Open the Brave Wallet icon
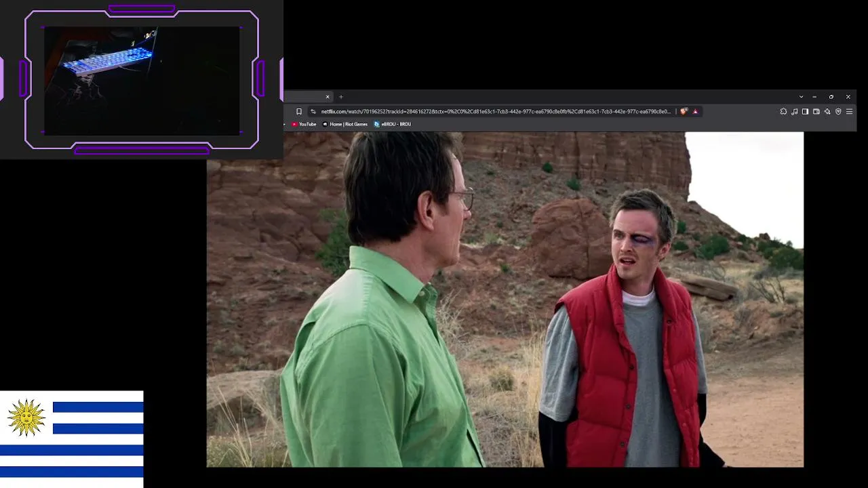This screenshot has width=868, height=488. pyautogui.click(x=816, y=111)
